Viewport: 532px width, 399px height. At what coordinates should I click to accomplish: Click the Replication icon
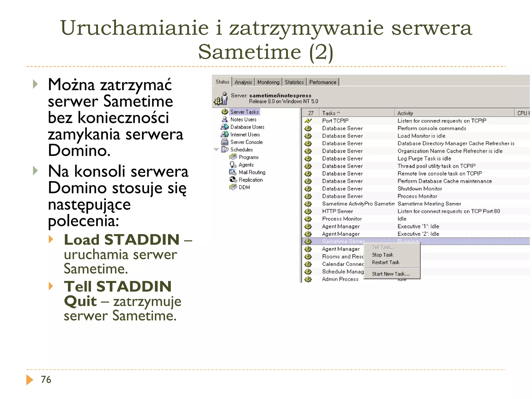pos(233,180)
